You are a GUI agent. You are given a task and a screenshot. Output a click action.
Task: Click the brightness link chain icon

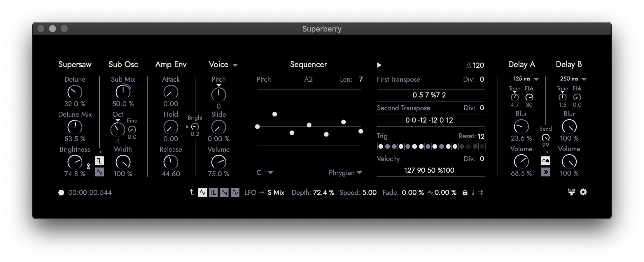coord(89,166)
